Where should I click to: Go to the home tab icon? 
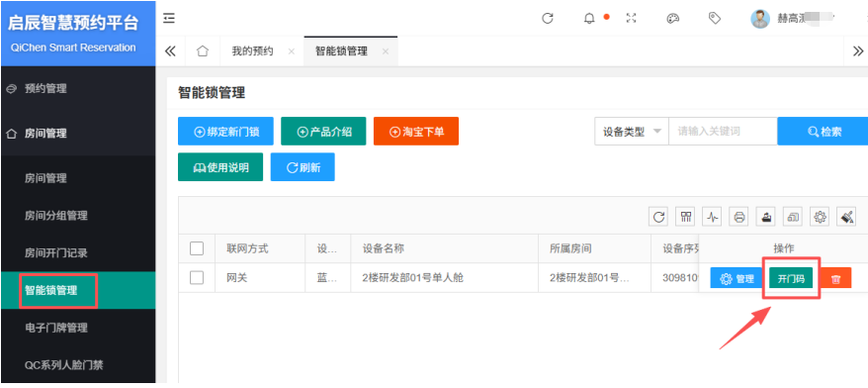pos(203,51)
